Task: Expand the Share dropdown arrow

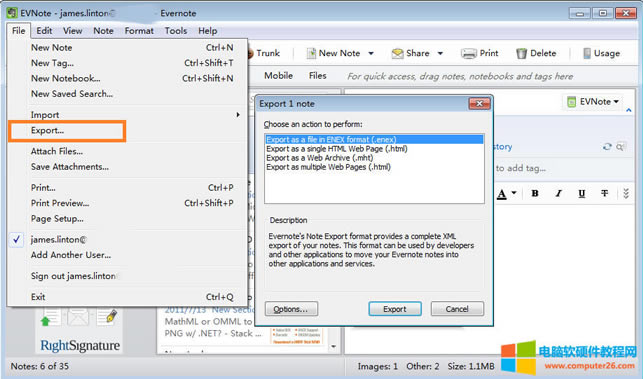Action: pos(440,53)
